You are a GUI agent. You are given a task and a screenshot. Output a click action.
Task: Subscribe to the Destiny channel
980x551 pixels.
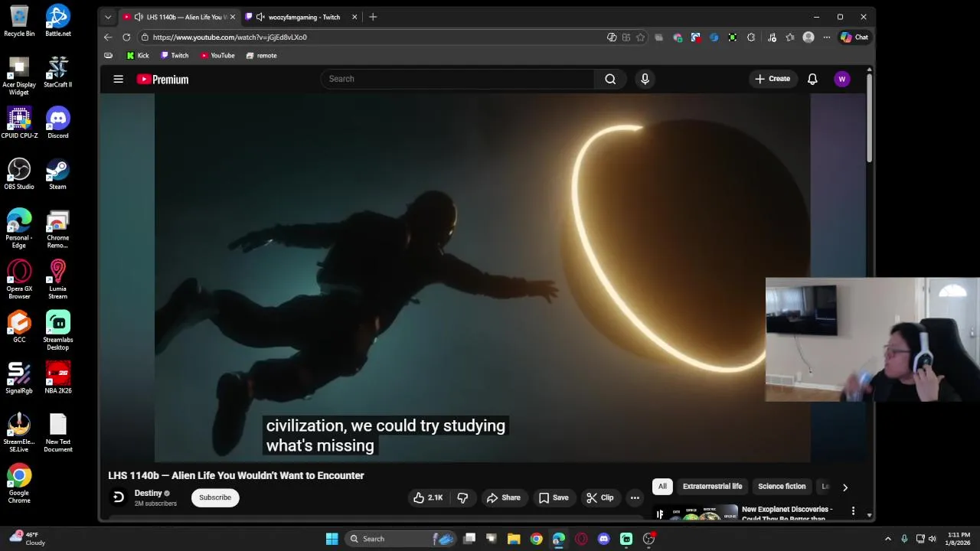tap(215, 497)
